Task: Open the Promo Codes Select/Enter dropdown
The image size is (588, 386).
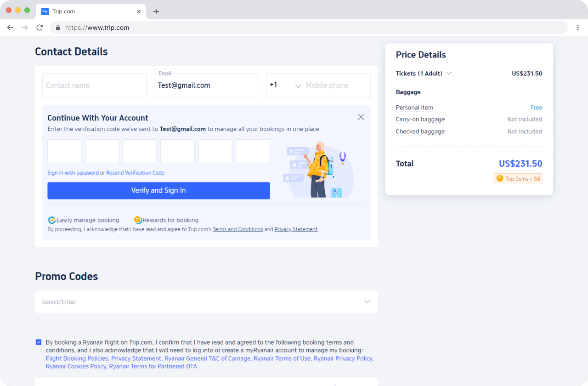Action: tap(206, 302)
